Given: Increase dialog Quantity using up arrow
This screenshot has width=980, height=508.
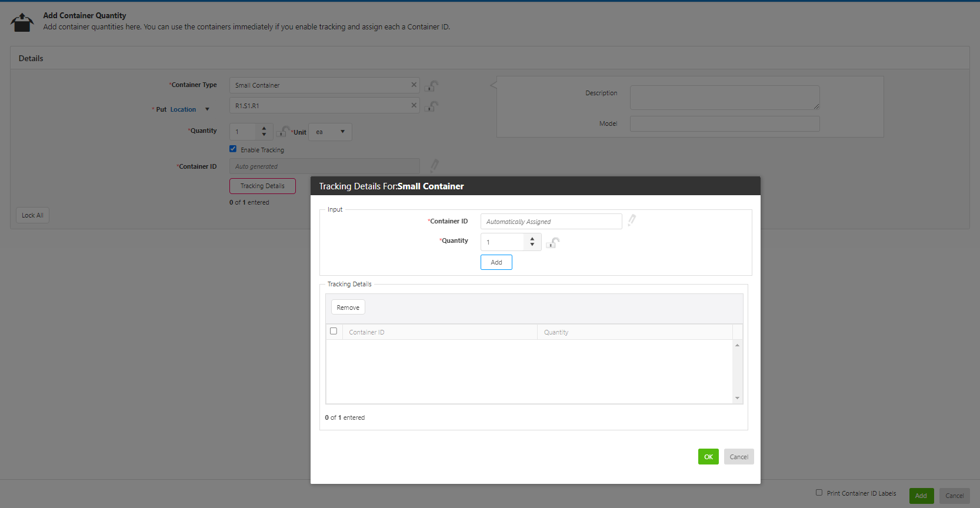Looking at the screenshot, I should [x=532, y=239].
